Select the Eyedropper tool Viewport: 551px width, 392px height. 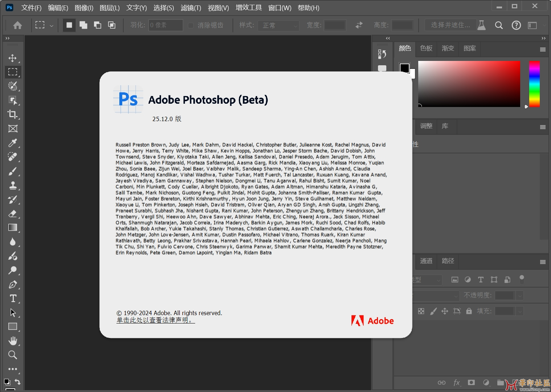coord(13,143)
